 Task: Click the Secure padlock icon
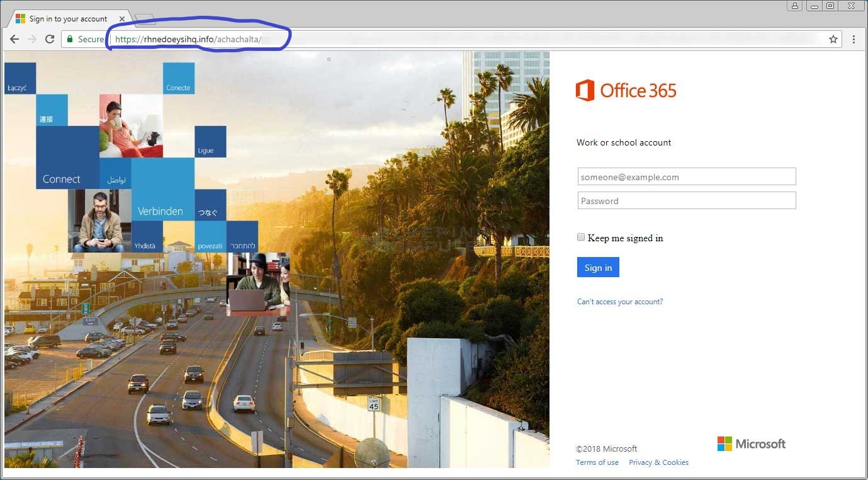69,38
